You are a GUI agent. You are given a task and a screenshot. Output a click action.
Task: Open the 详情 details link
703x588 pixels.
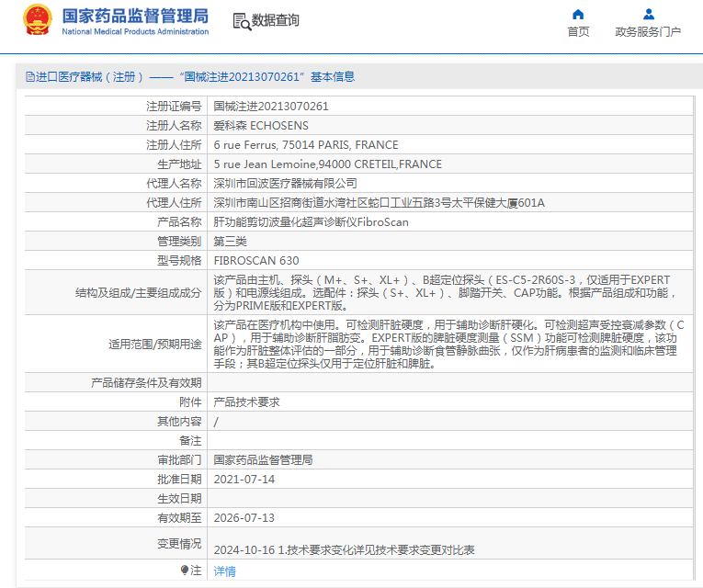coord(224,571)
